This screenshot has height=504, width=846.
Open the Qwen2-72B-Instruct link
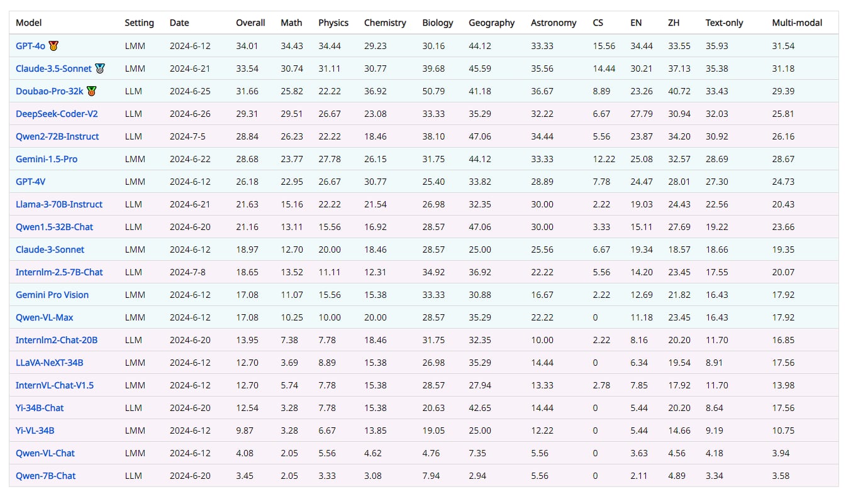(x=57, y=136)
